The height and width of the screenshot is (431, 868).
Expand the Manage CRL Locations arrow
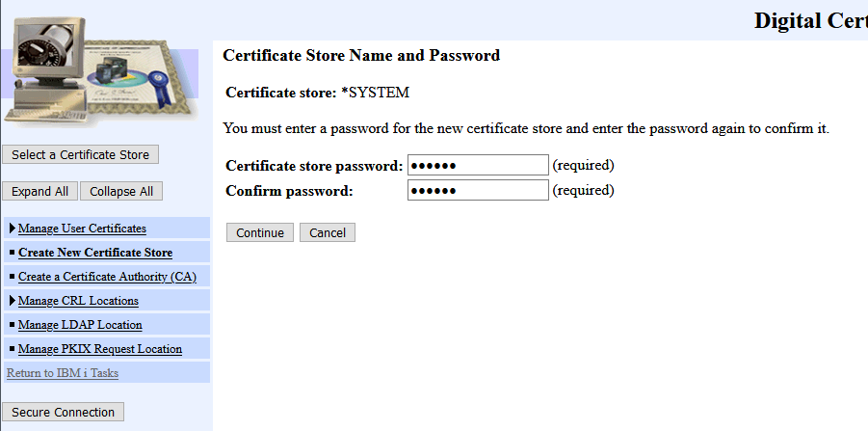pyautogui.click(x=12, y=301)
